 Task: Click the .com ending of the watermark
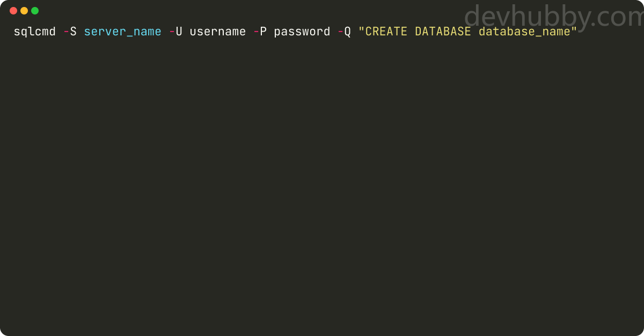[x=617, y=18]
